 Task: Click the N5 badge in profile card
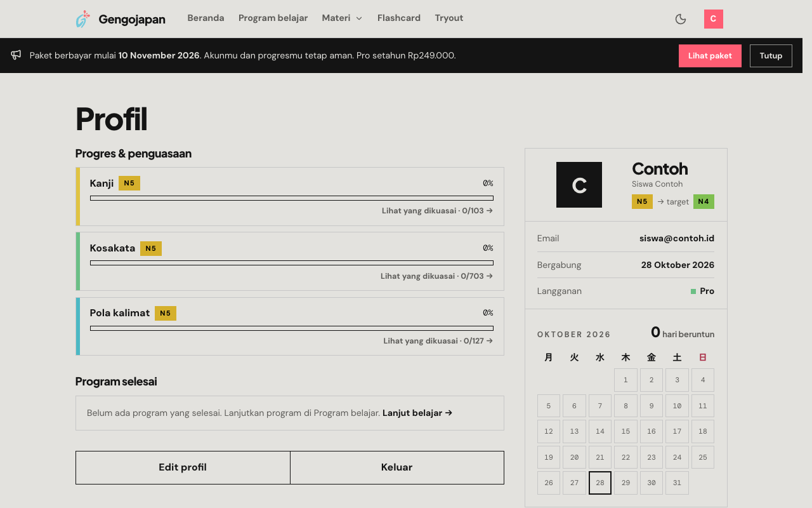tap(642, 201)
